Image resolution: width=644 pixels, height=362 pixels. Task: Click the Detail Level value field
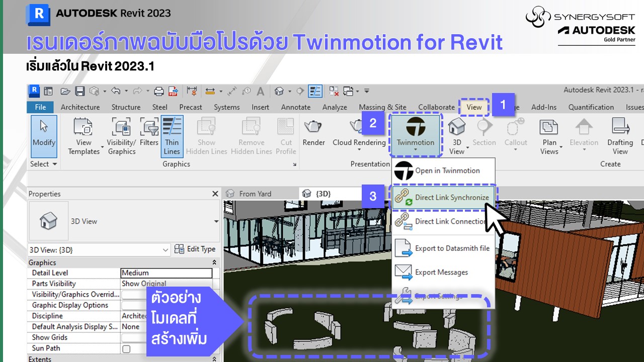166,273
